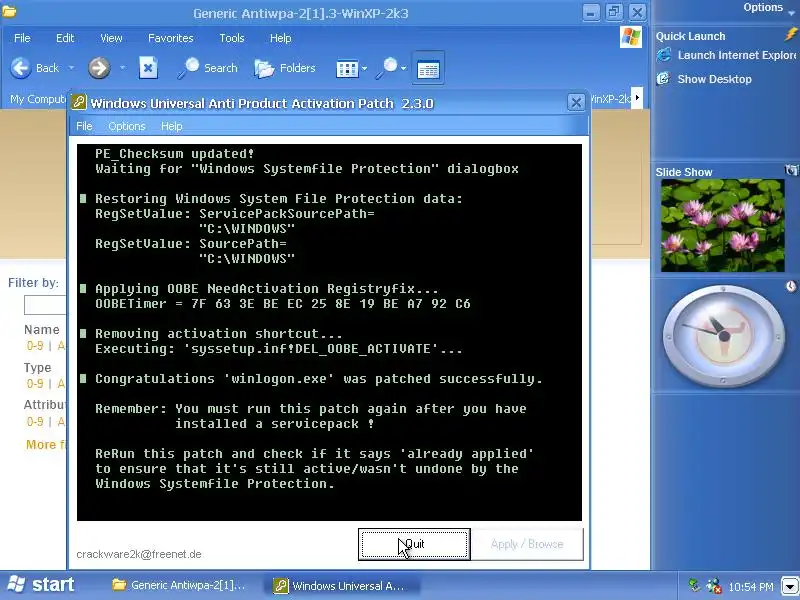Click crackware2k@freenet.de email text

coord(139,554)
